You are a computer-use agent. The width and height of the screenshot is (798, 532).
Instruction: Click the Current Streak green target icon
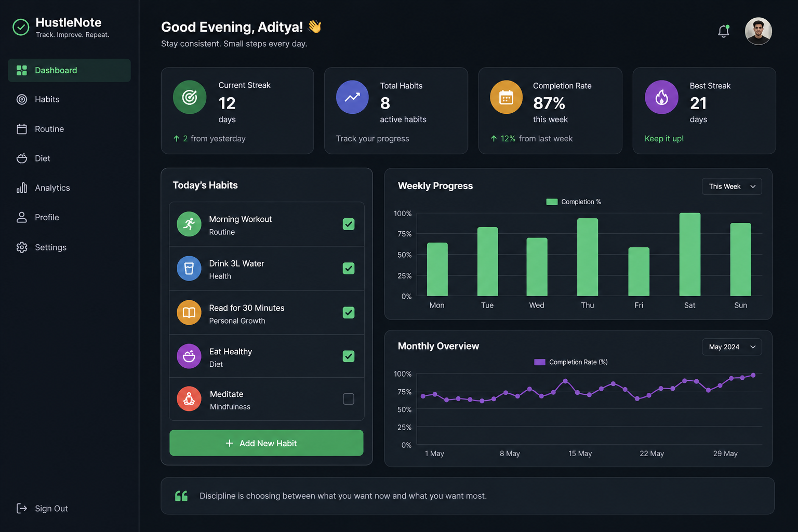click(x=190, y=97)
